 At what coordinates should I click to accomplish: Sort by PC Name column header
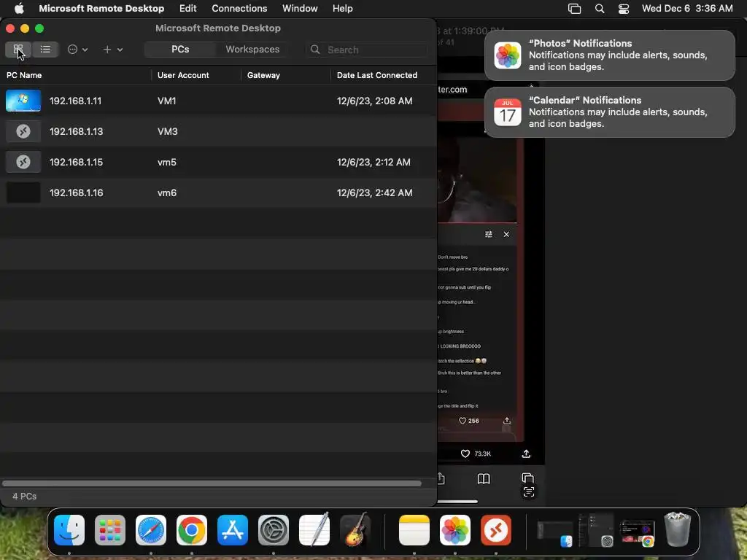(x=24, y=75)
